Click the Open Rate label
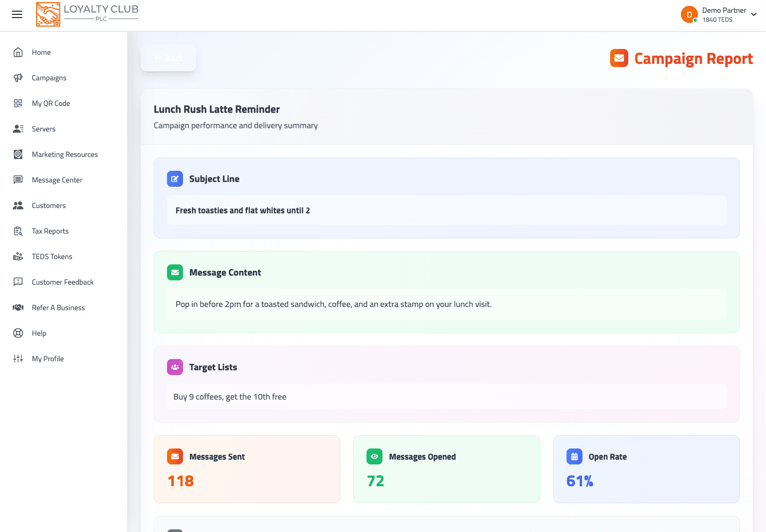The width and height of the screenshot is (766, 532). point(607,456)
